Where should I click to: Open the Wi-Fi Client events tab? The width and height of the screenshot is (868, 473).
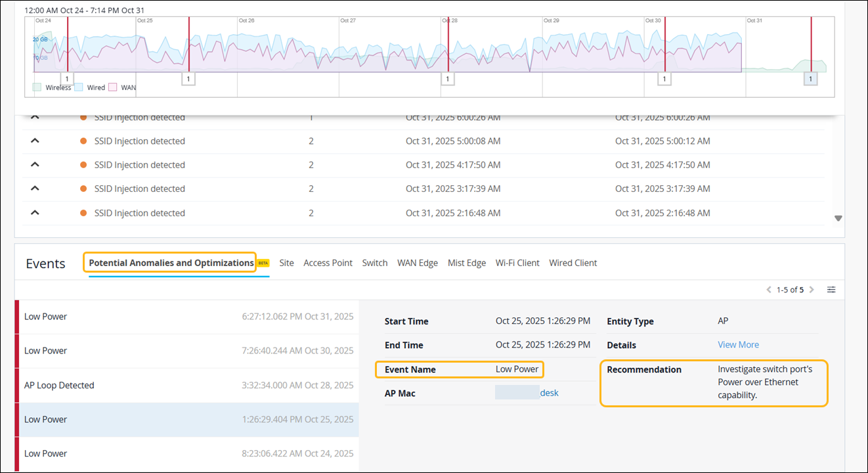(x=517, y=263)
